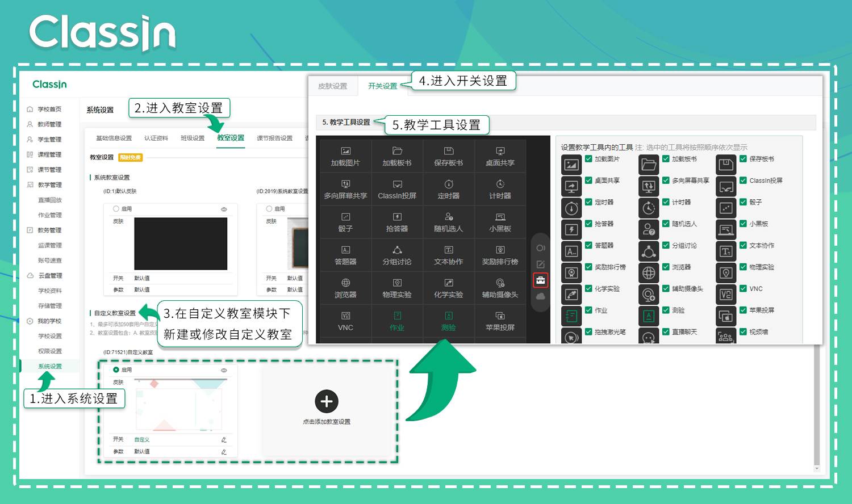Click the cloud icon below the toolbox icon
Screen dimensions: 852x504
point(541,296)
